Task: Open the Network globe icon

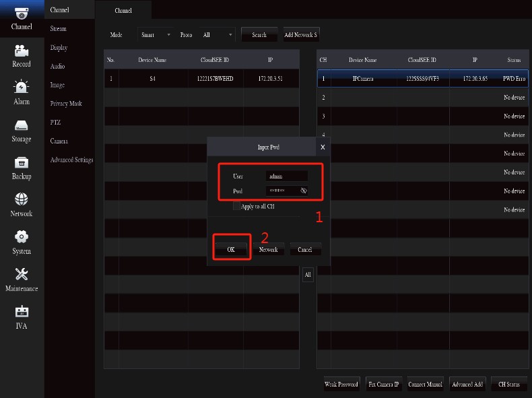Action: tap(22, 200)
